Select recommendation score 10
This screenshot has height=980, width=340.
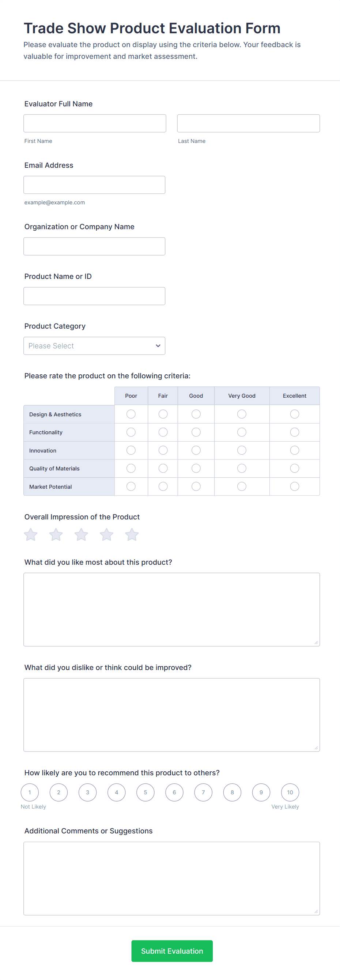tap(290, 792)
